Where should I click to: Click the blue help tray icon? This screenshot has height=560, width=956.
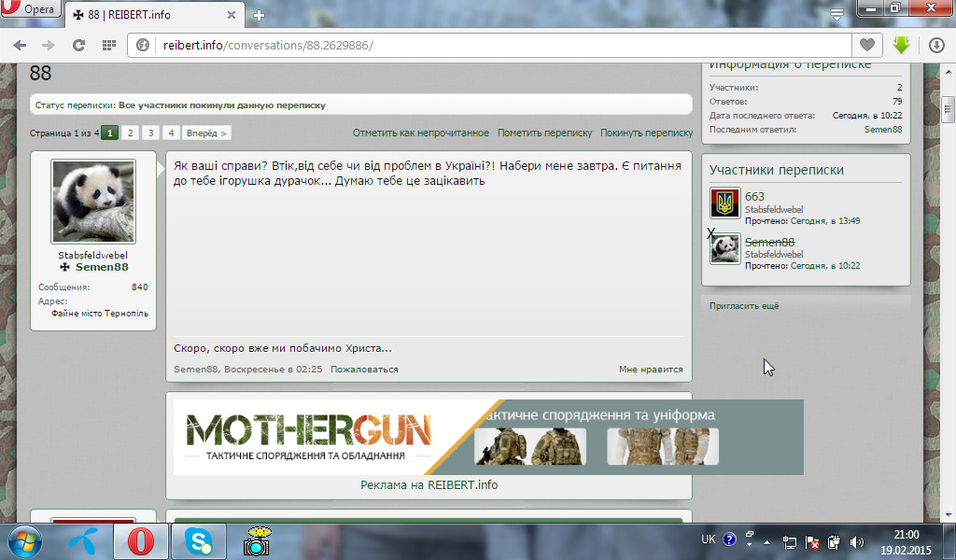tap(729, 539)
